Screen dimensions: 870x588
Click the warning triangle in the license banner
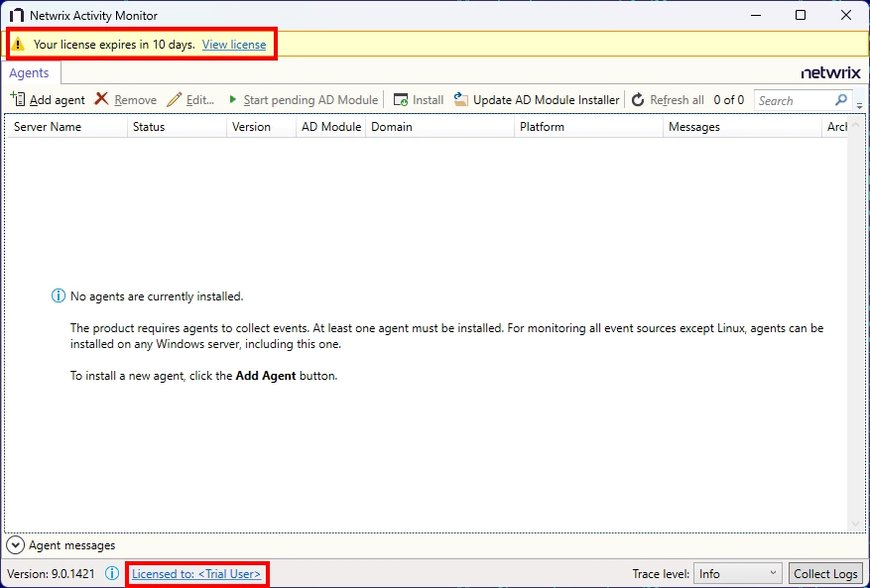tap(17, 44)
